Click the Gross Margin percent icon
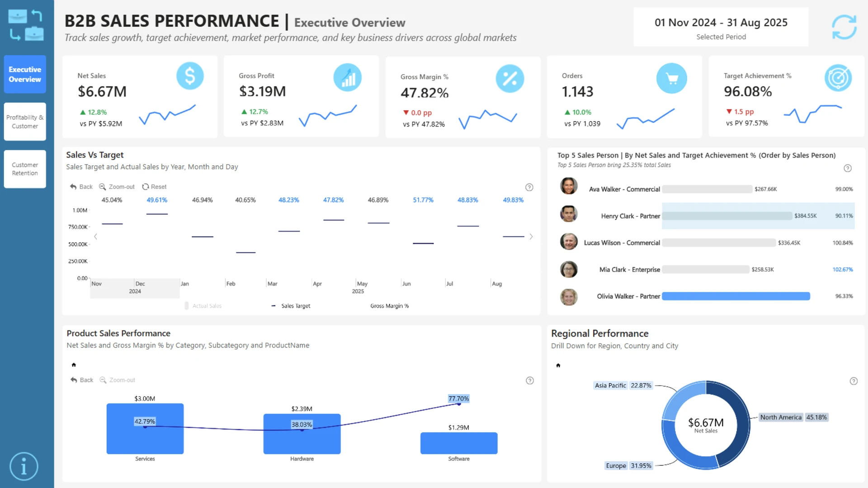 click(x=510, y=79)
